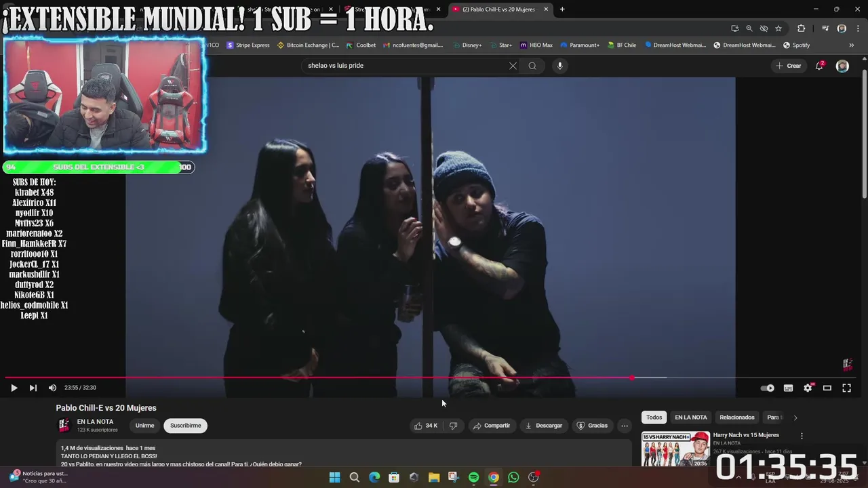Click the Descargar download button

coord(544,426)
